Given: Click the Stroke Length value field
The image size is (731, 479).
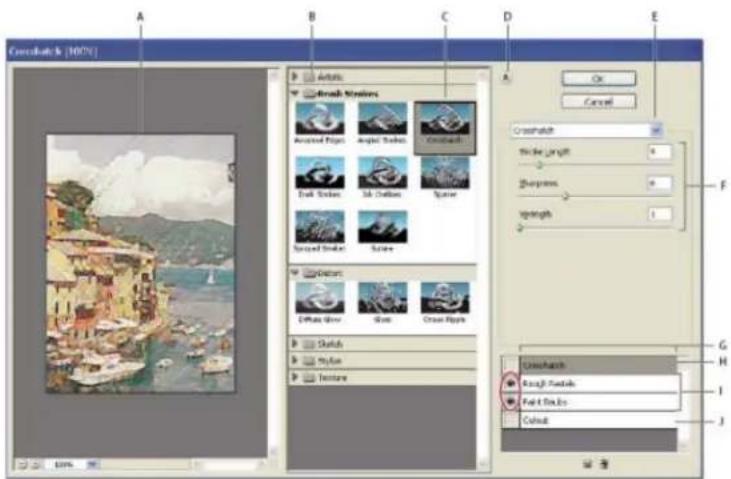Looking at the screenshot, I should [x=660, y=152].
